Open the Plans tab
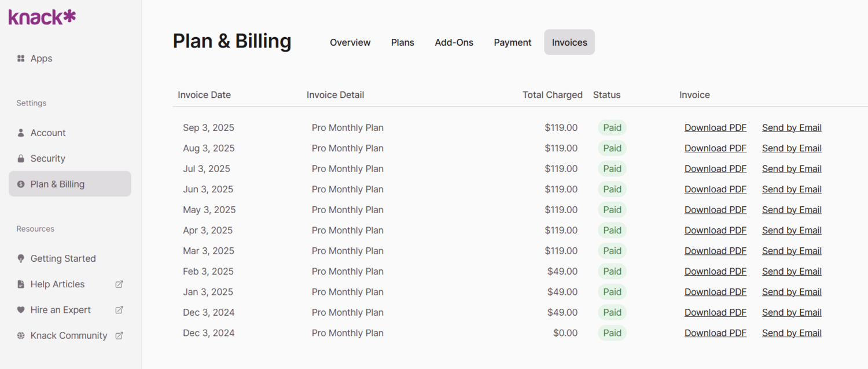The height and width of the screenshot is (369, 868). click(403, 42)
